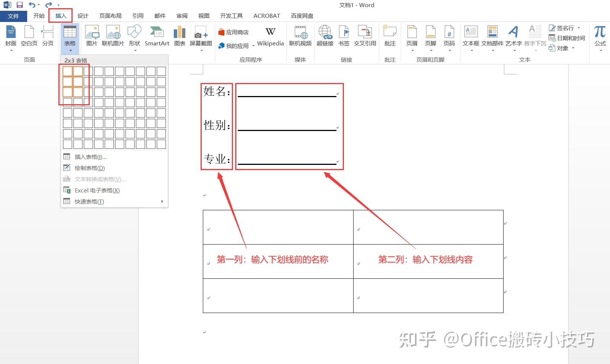The width and height of the screenshot is (610, 364).
Task: Undo the last action
Action: 32,5
